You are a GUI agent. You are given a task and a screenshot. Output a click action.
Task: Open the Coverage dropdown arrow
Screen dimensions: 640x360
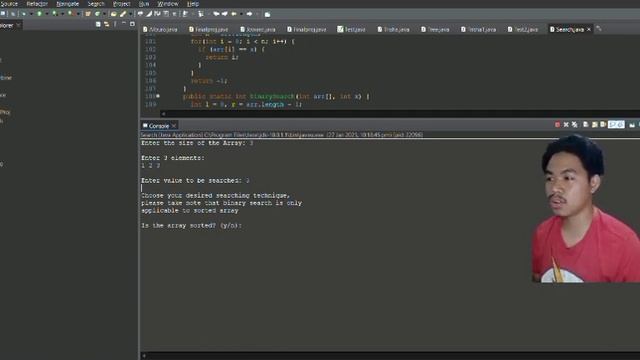[x=62, y=14]
